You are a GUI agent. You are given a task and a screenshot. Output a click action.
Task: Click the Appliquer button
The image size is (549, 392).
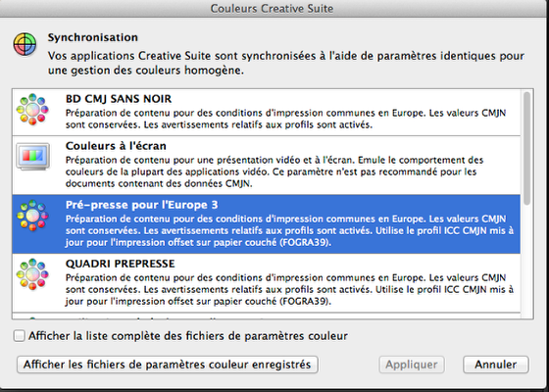[x=412, y=365]
